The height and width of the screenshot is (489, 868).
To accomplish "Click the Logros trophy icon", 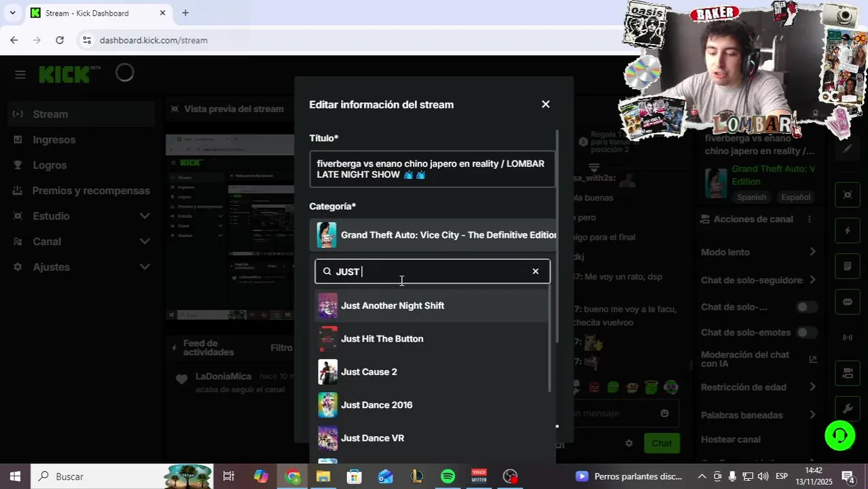I will click(18, 165).
